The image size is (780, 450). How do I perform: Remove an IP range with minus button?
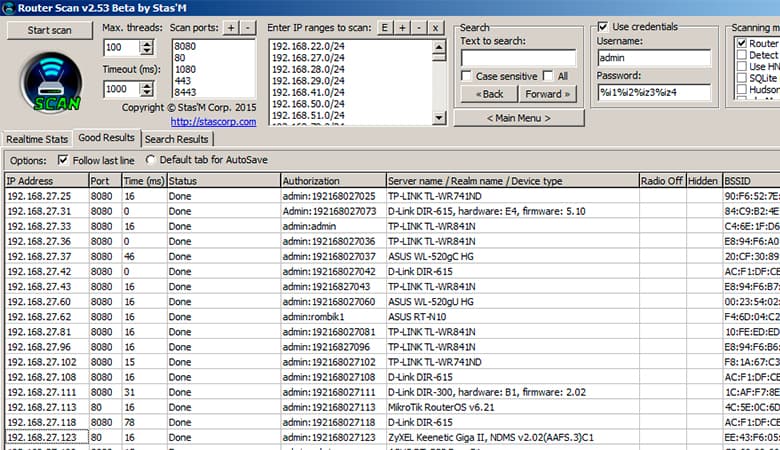[x=419, y=28]
